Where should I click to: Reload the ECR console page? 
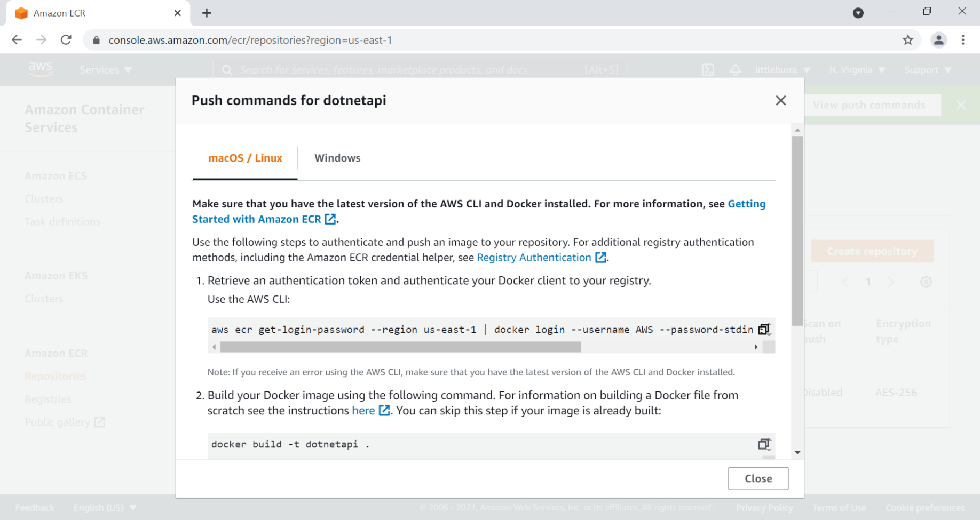tap(66, 40)
